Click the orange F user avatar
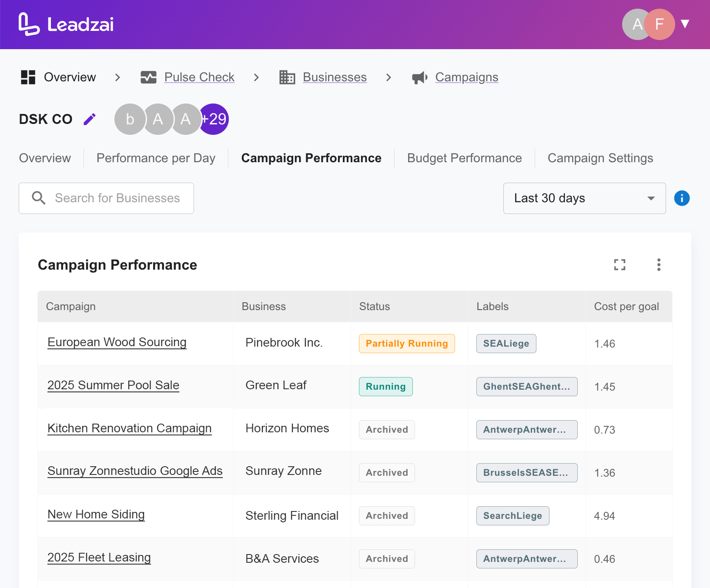Viewport: 710px width, 588px height. point(660,24)
